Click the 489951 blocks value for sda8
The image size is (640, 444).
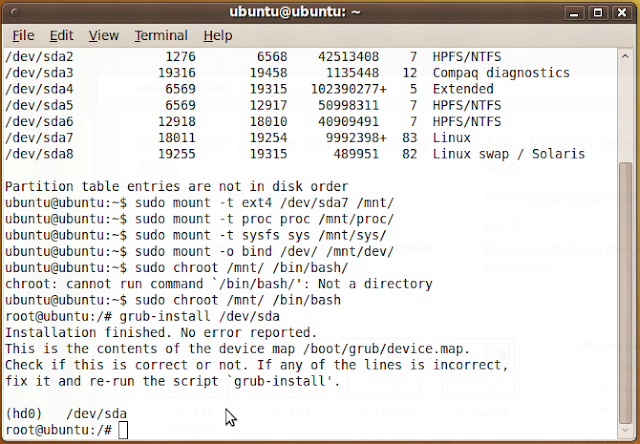tap(356, 154)
